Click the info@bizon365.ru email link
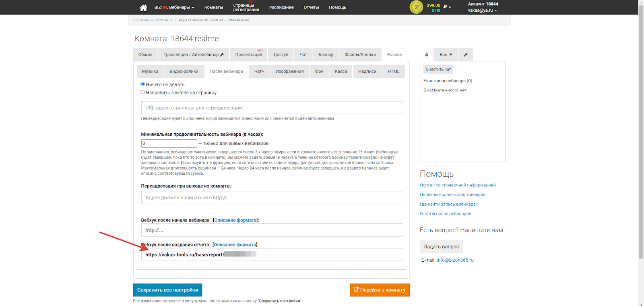Viewport: 644px width, 306px height. [455, 260]
